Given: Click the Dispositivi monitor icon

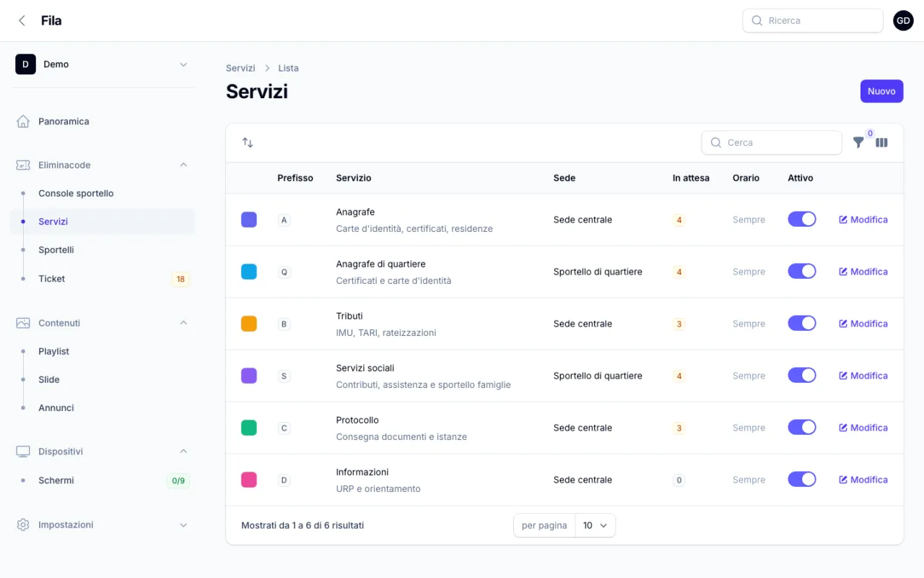Looking at the screenshot, I should click(x=23, y=452).
